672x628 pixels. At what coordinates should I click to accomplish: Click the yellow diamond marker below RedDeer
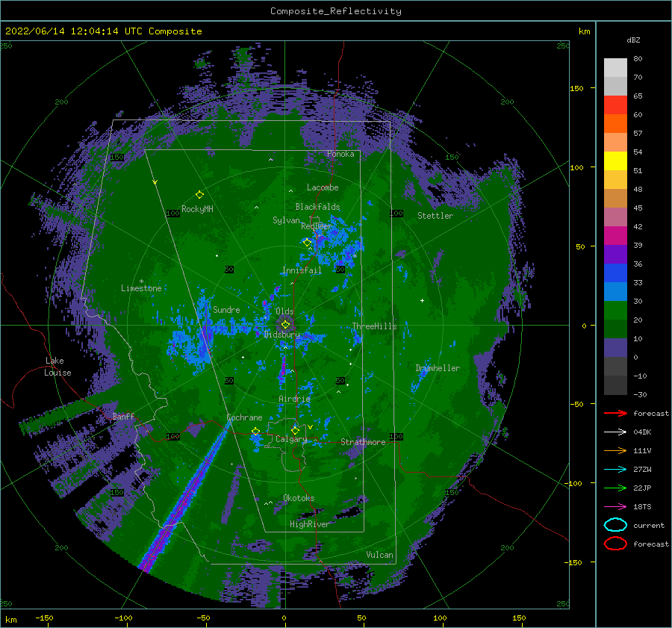pyautogui.click(x=307, y=243)
